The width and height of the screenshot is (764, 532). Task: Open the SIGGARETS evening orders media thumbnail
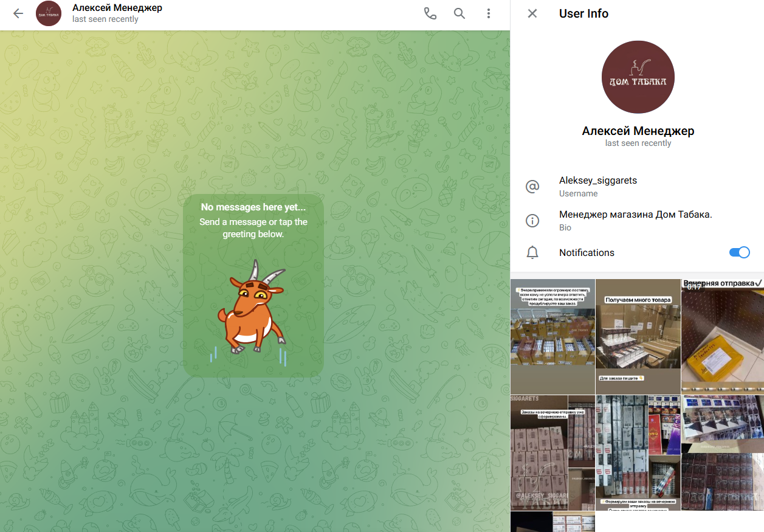552,453
